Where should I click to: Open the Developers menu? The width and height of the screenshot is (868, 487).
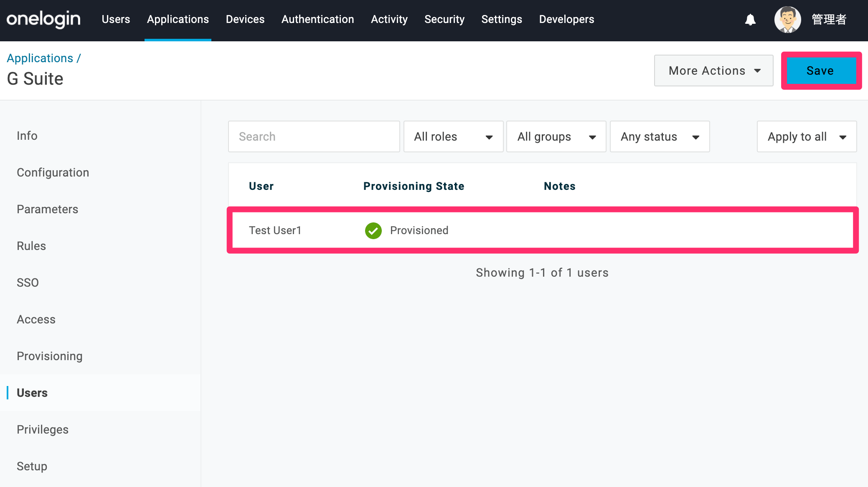coord(566,20)
